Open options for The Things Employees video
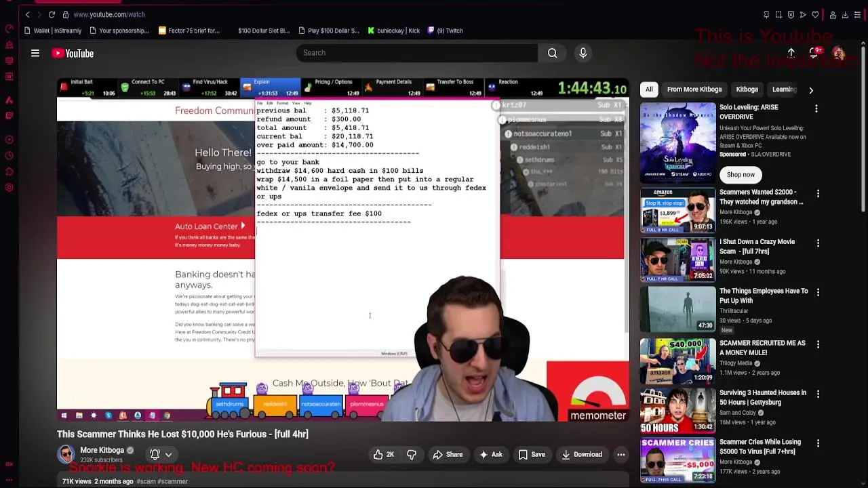868x488 pixels. tap(818, 292)
